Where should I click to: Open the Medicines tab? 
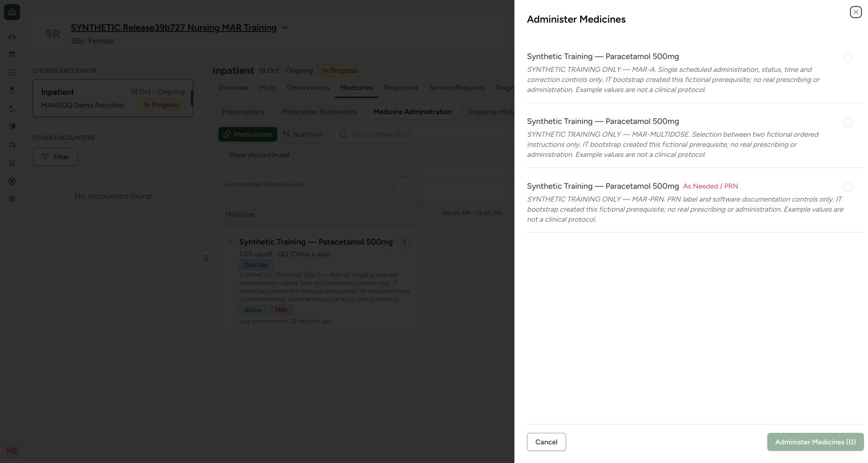point(357,87)
